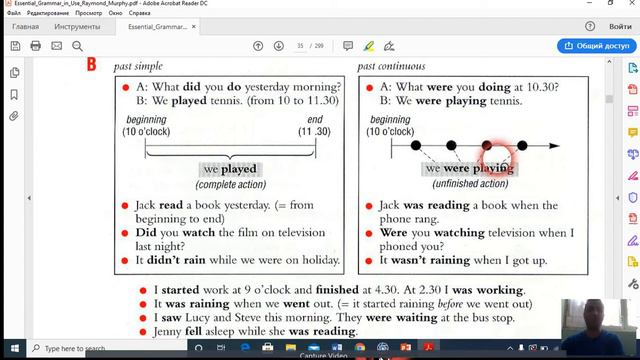Screen dimensions: 640x360
Task: Open the Compress PDF tool in right pane
Action: [x=633, y=219]
